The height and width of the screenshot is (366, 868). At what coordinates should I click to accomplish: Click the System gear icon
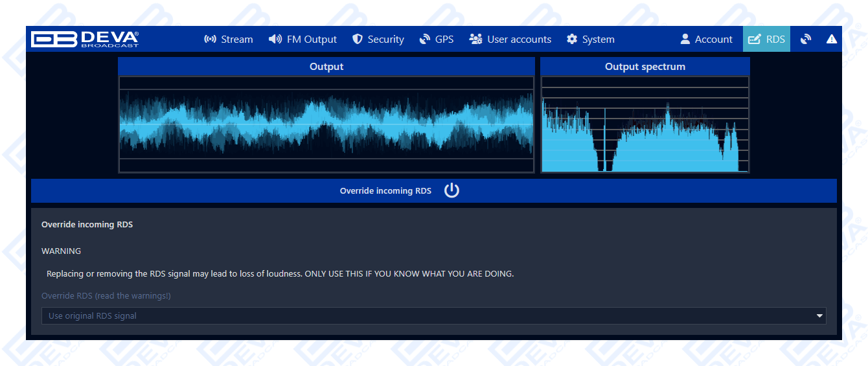(x=572, y=40)
